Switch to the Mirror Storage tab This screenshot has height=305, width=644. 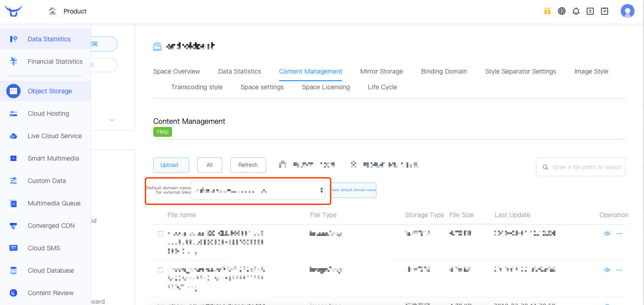[x=381, y=71]
